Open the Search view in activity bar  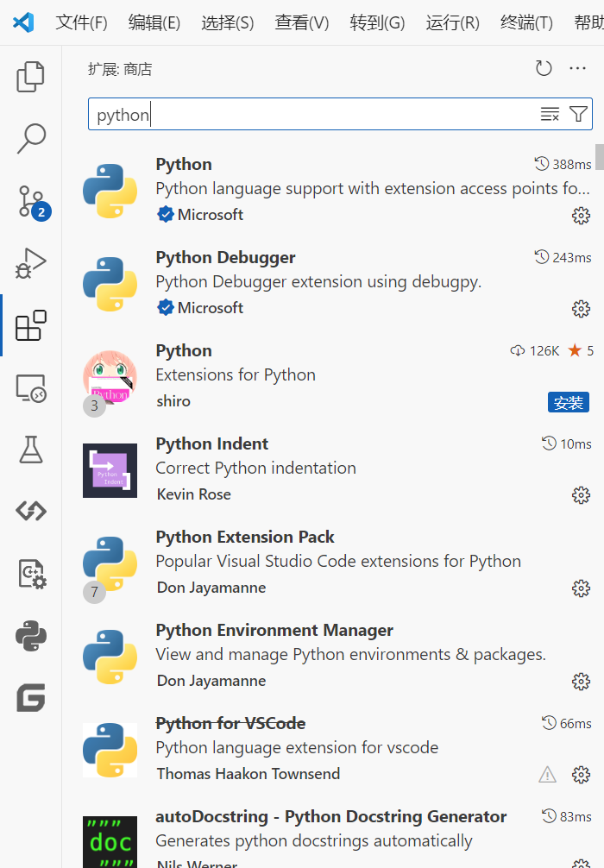click(x=31, y=138)
